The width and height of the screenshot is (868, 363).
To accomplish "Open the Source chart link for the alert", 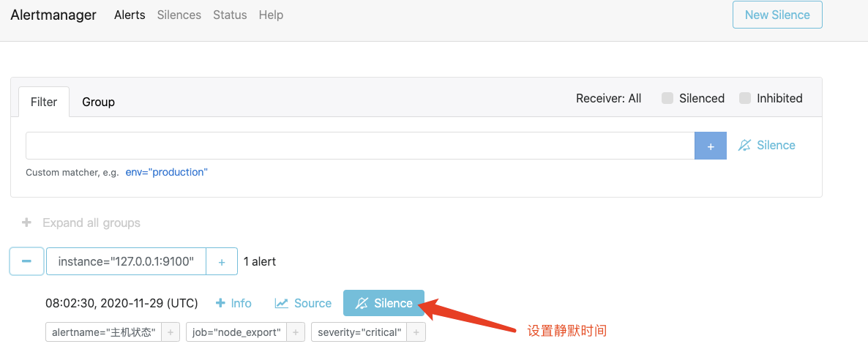I will coord(303,303).
